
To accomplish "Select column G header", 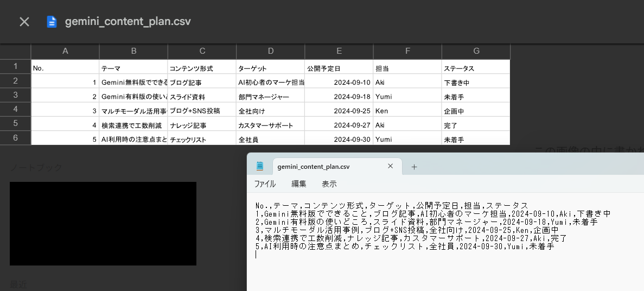I will (x=476, y=52).
